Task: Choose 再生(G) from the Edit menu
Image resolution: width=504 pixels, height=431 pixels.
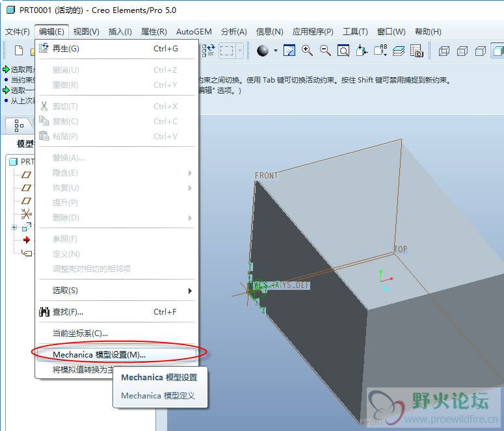Action: click(116, 49)
